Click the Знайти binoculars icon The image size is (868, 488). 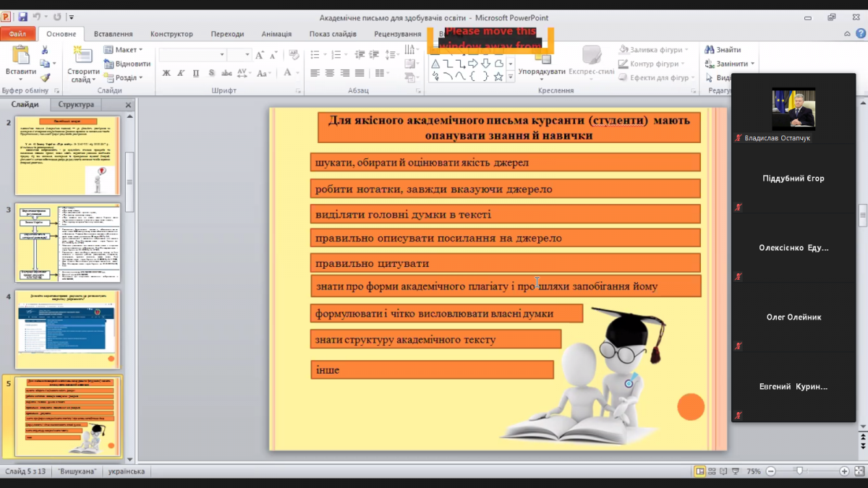pos(709,51)
